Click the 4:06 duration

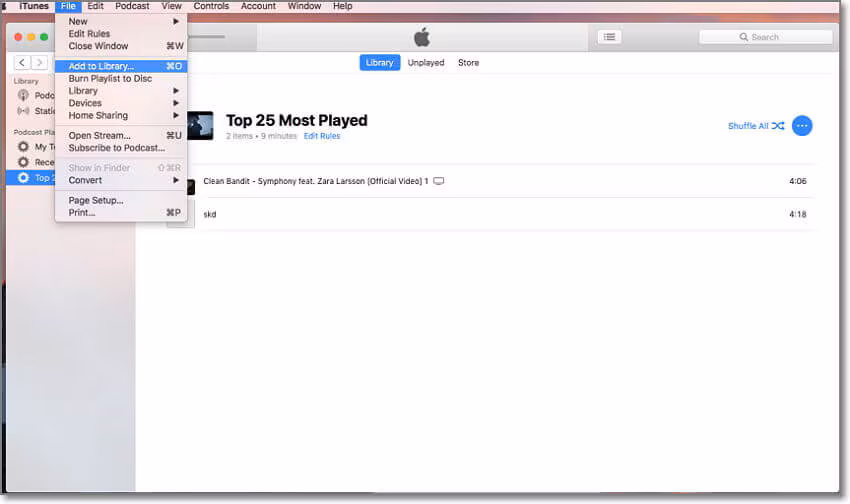pyautogui.click(x=797, y=181)
